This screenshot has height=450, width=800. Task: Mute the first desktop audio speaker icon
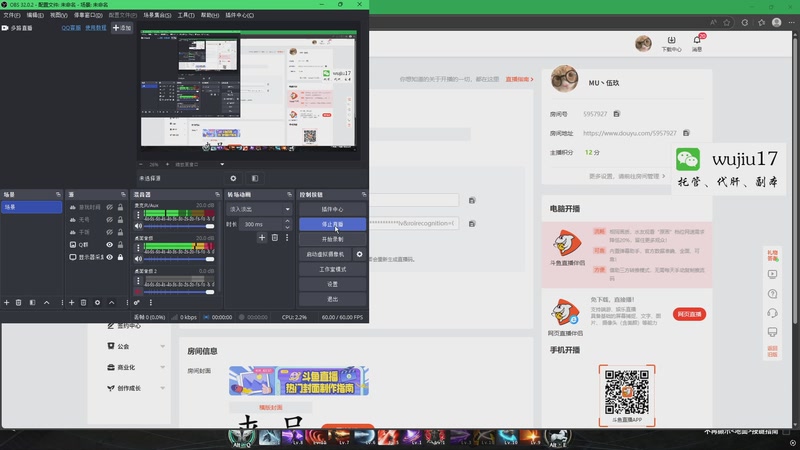pyautogui.click(x=138, y=259)
